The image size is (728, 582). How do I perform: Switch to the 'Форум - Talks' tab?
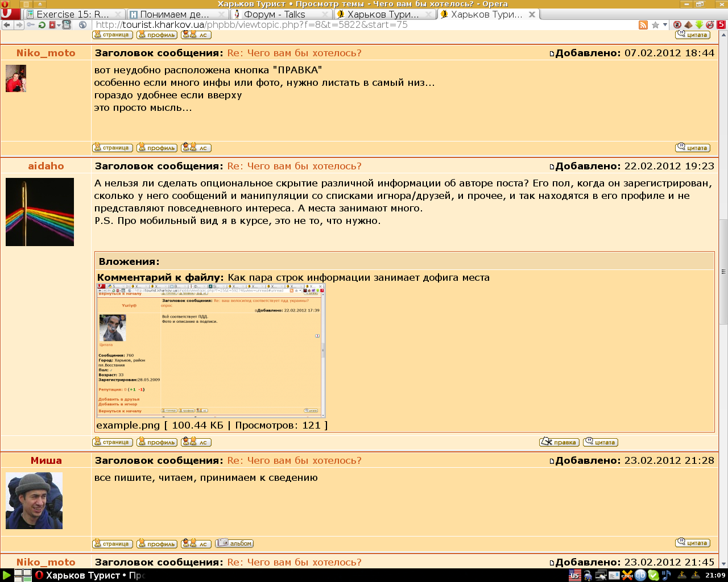(x=275, y=14)
